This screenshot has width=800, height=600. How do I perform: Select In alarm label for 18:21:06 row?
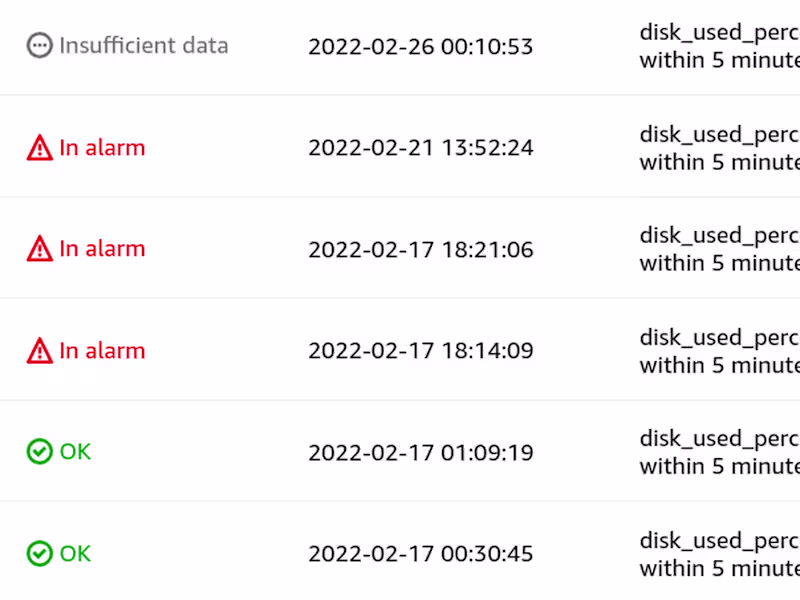[102, 249]
